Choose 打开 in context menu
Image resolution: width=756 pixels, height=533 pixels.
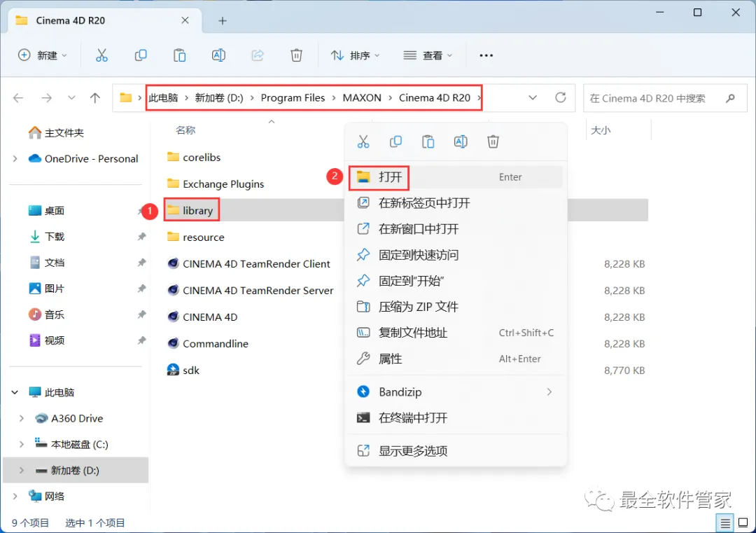pos(456,177)
